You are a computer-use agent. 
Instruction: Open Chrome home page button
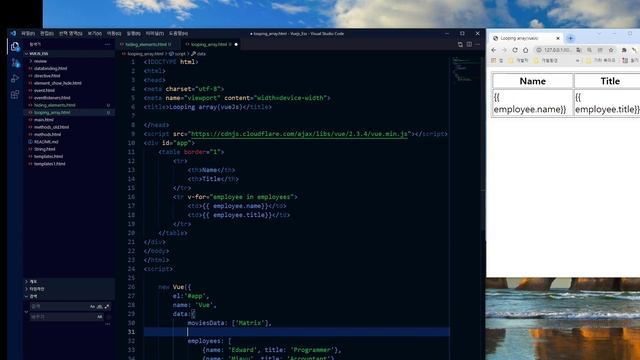tap(526, 50)
